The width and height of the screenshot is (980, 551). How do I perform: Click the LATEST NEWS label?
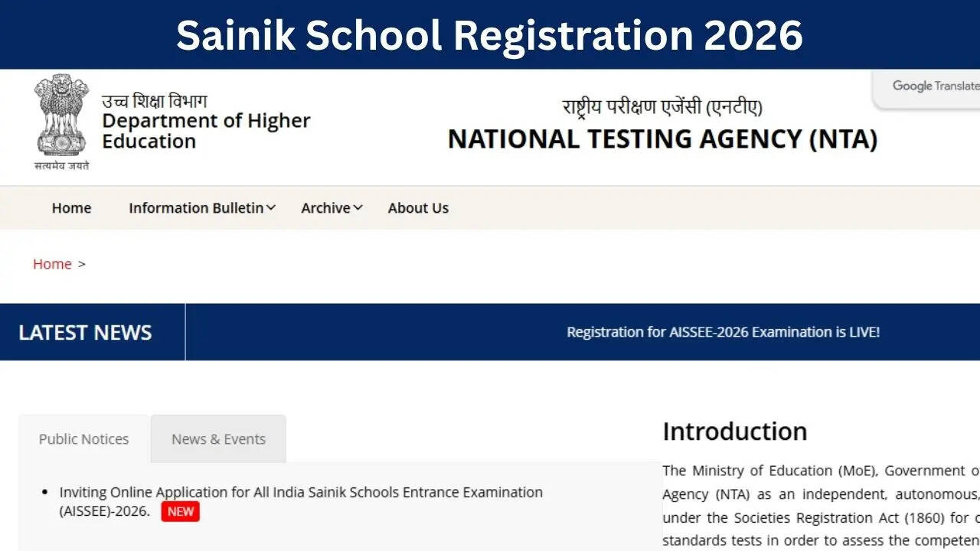pos(85,332)
